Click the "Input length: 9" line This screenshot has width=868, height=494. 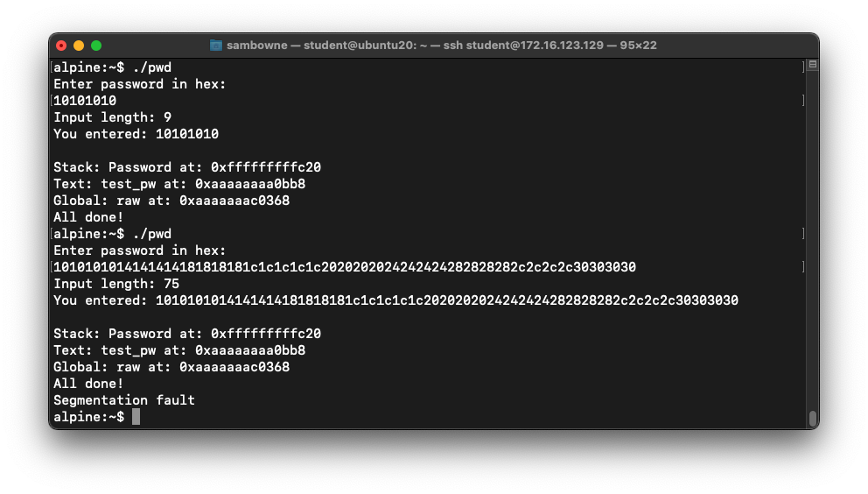pos(112,117)
